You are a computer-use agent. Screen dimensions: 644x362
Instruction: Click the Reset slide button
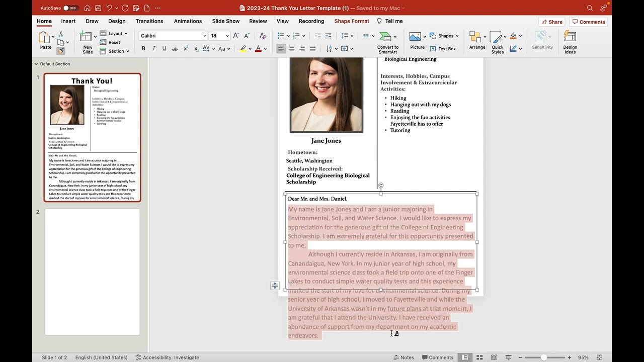pos(110,42)
